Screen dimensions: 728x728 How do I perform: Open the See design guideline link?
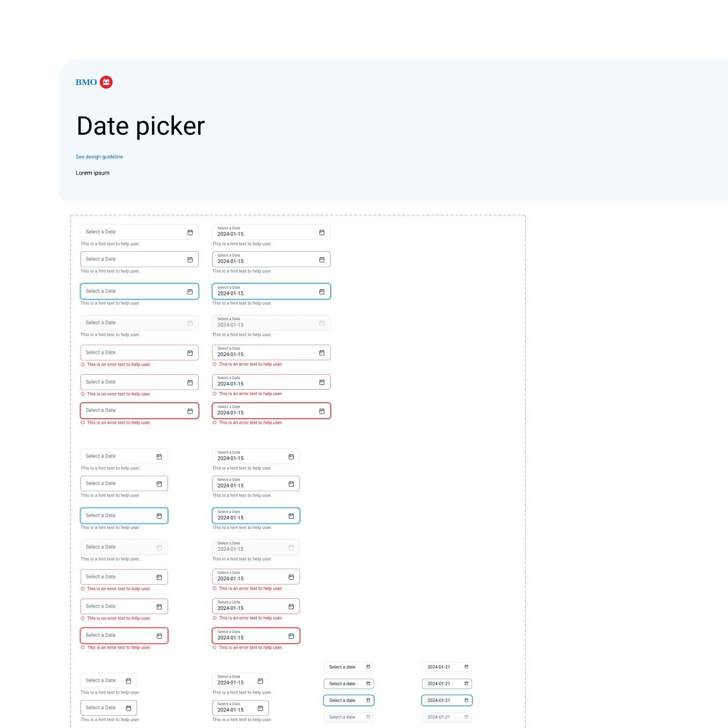(99, 157)
